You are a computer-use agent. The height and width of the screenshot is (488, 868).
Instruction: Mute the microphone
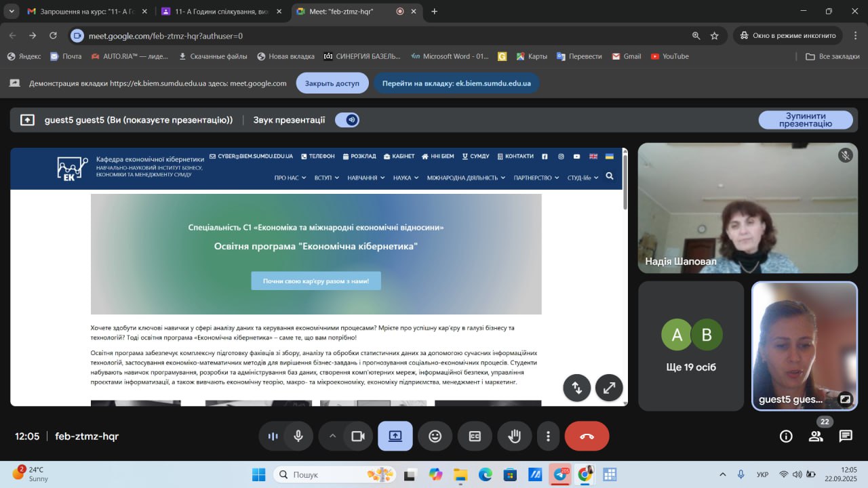[x=298, y=436]
